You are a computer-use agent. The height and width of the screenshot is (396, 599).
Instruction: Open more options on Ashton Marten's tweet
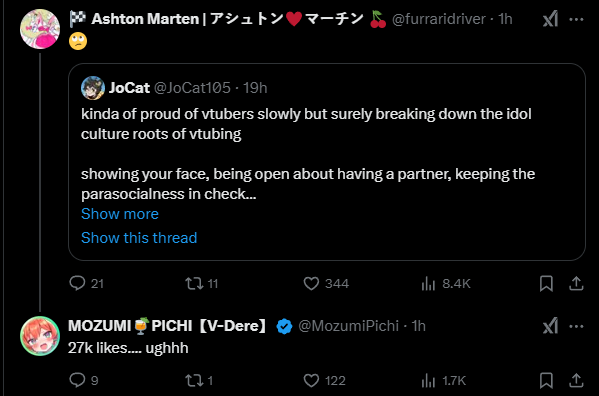coord(576,19)
